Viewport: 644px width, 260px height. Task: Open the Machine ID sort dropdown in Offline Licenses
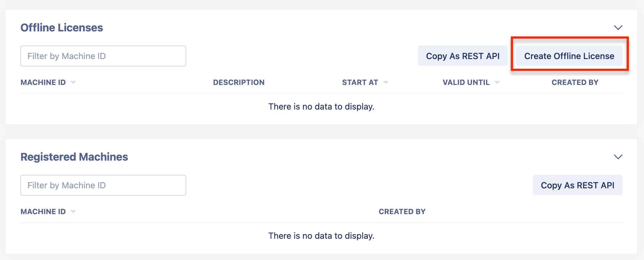(x=73, y=82)
